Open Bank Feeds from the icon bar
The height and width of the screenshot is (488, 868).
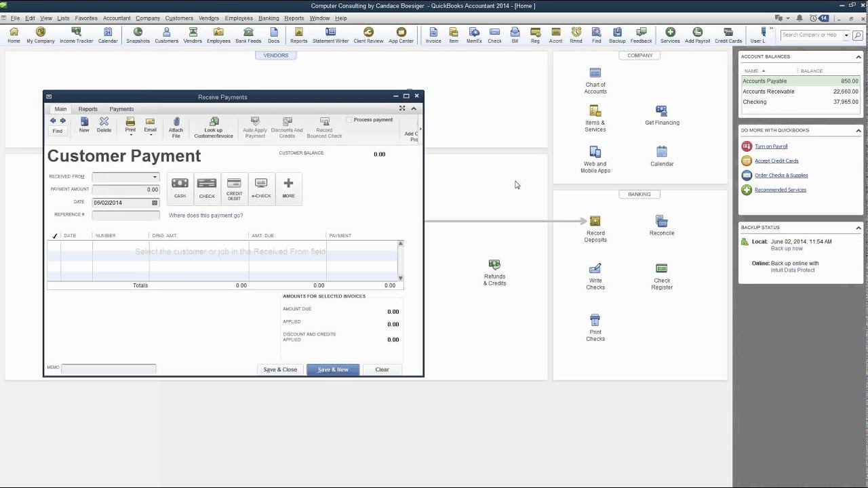click(248, 35)
